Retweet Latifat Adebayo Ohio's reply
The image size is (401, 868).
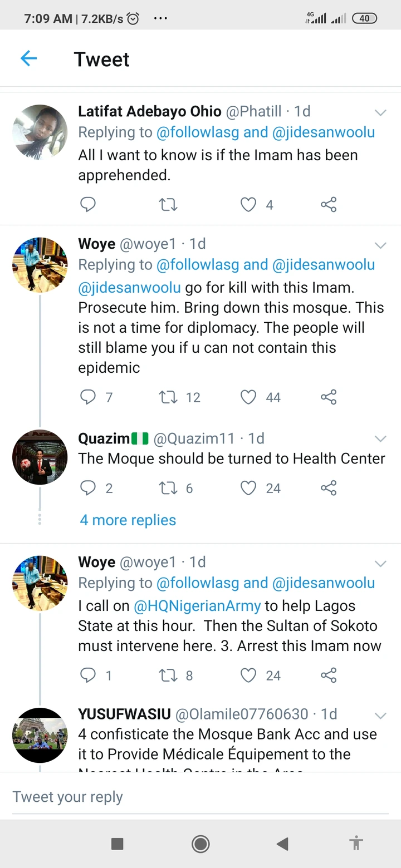[168, 205]
